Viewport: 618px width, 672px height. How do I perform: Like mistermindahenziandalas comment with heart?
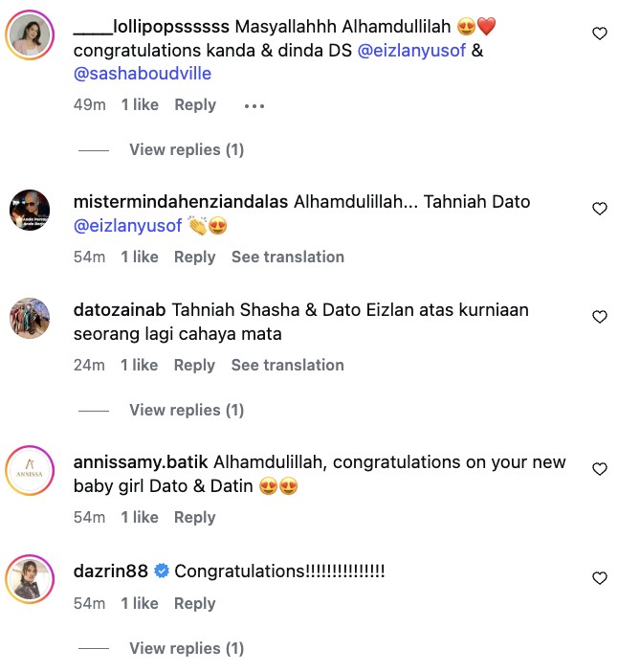click(600, 209)
